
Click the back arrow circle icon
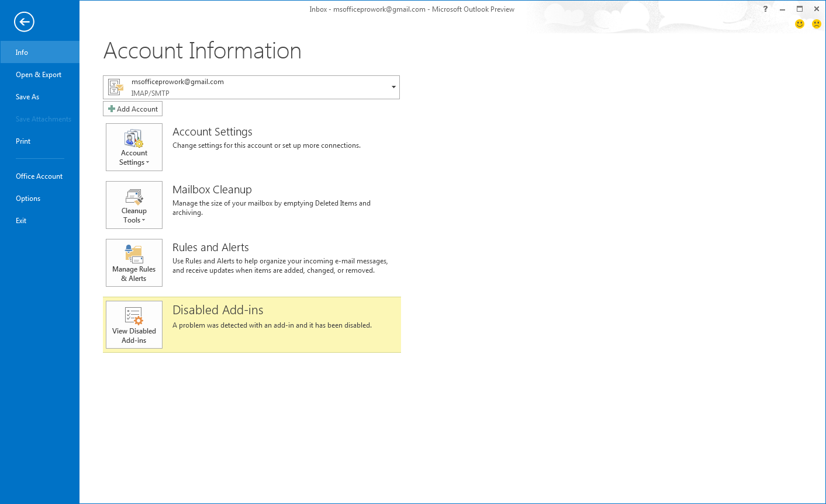(x=24, y=22)
